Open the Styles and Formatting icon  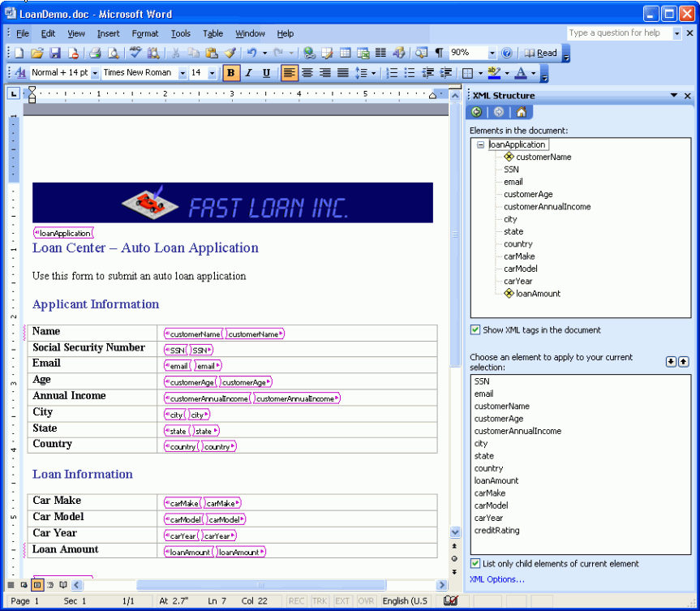point(20,73)
